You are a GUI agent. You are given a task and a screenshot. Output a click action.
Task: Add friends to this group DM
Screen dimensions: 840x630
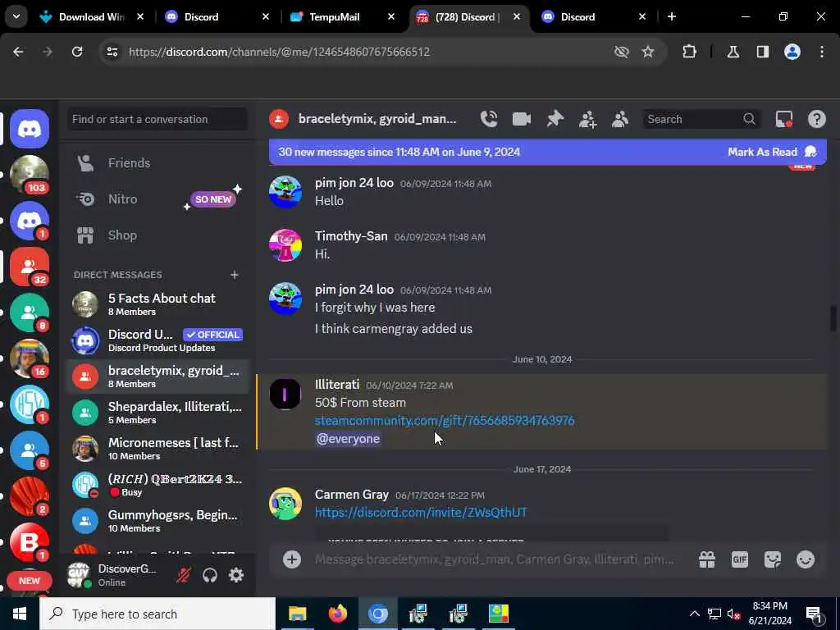[x=587, y=119]
